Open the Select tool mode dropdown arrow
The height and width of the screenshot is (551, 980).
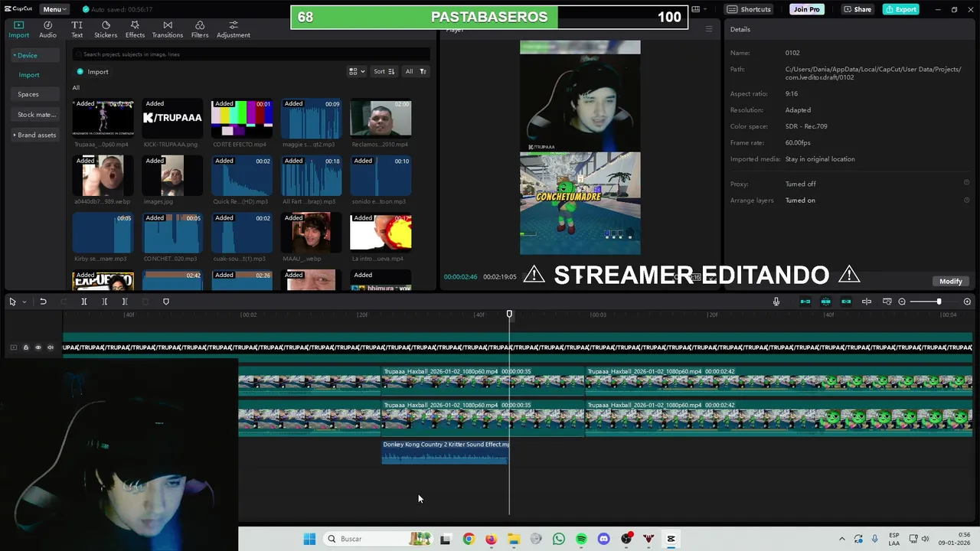[24, 302]
